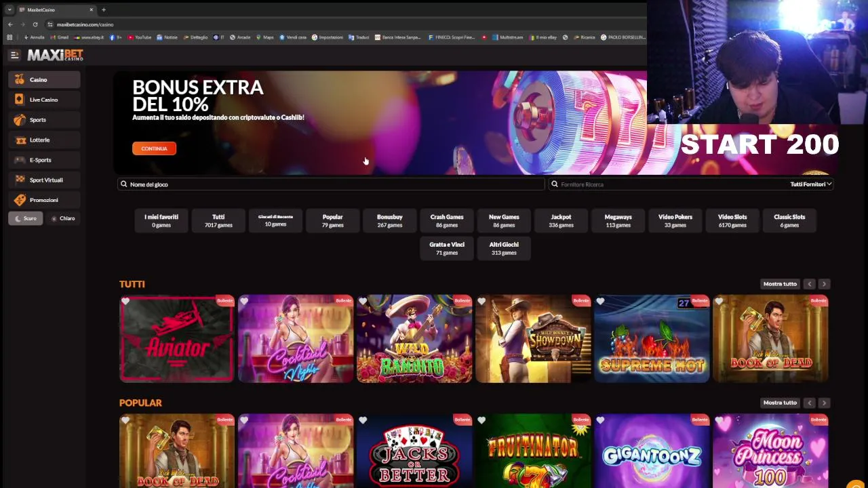Image resolution: width=868 pixels, height=488 pixels.
Task: Select New Games category
Action: click(504, 220)
